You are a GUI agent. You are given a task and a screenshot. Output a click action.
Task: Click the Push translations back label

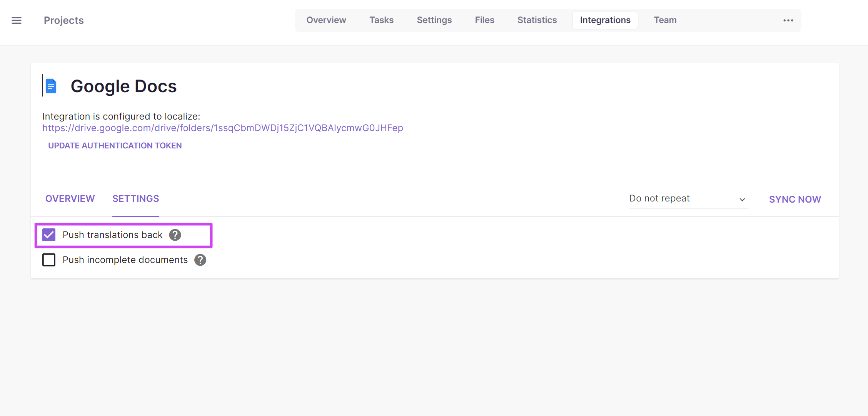coord(113,235)
